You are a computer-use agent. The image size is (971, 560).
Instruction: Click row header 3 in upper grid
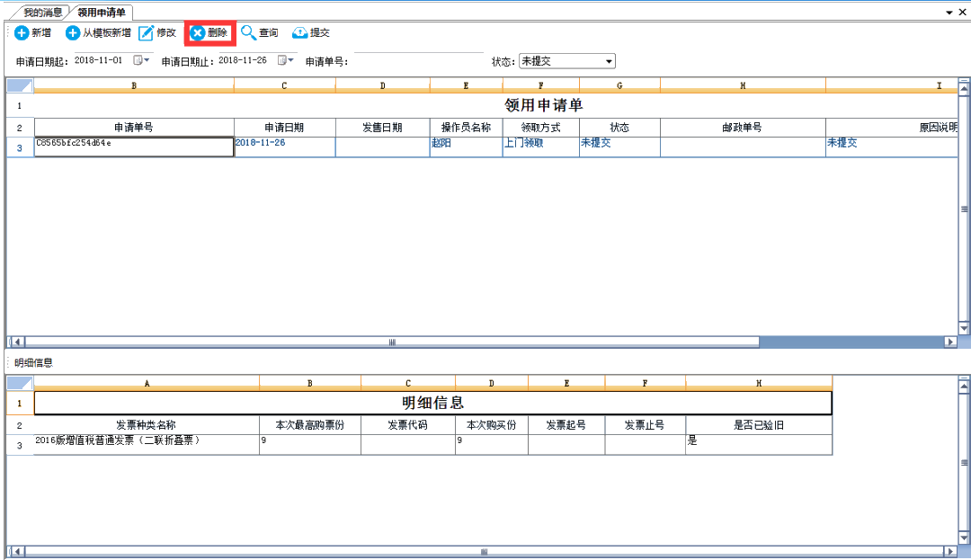tap(20, 148)
